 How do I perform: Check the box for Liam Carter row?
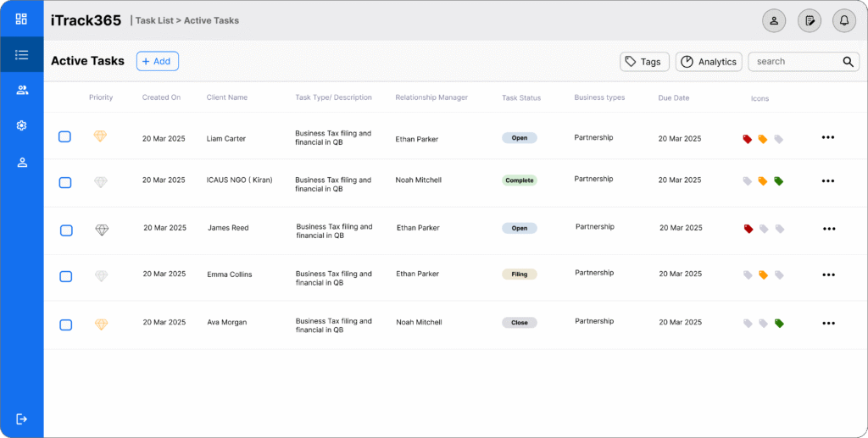(65, 136)
